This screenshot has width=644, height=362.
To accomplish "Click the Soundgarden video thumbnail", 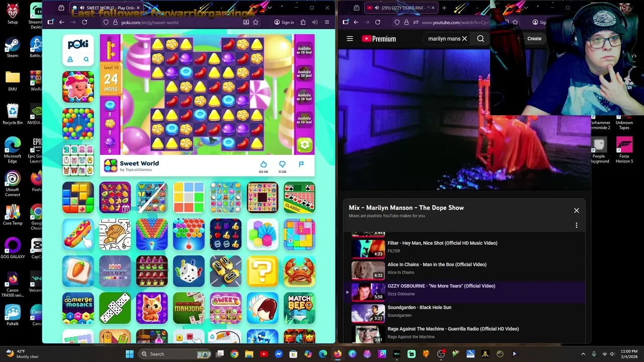I will [x=368, y=313].
